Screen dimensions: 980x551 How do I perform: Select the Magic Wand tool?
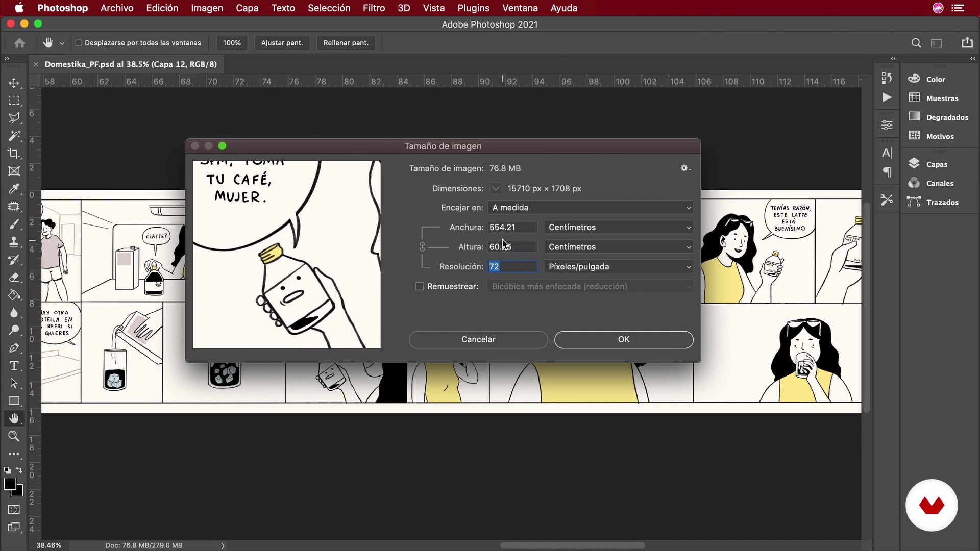14,136
